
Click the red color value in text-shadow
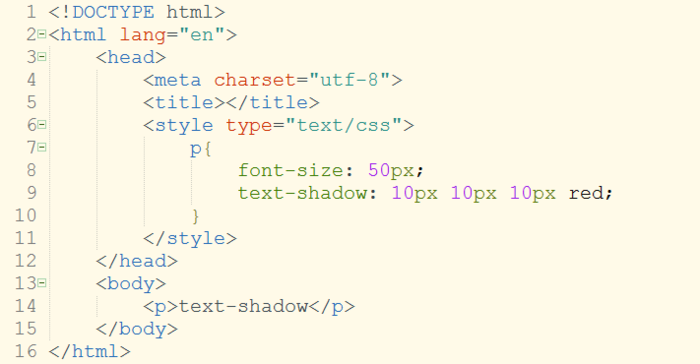pyautogui.click(x=586, y=193)
